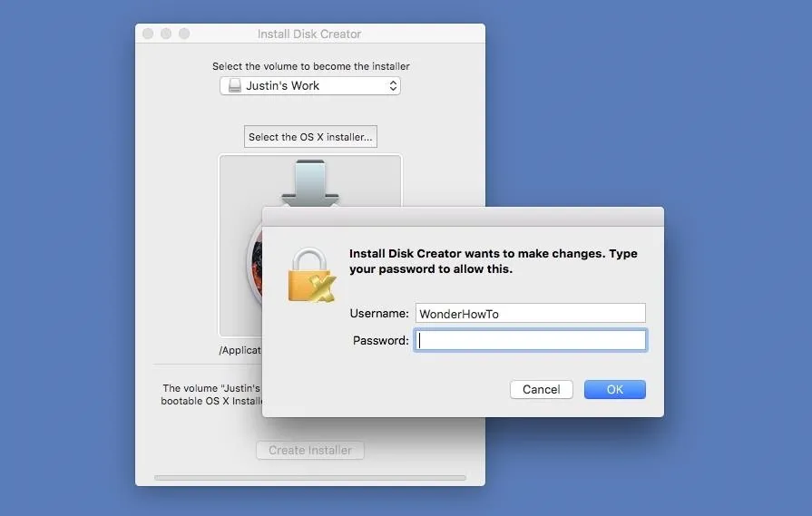Click the 'The volume "Justin's' message text
The width and height of the screenshot is (812, 516).
[x=211, y=394]
